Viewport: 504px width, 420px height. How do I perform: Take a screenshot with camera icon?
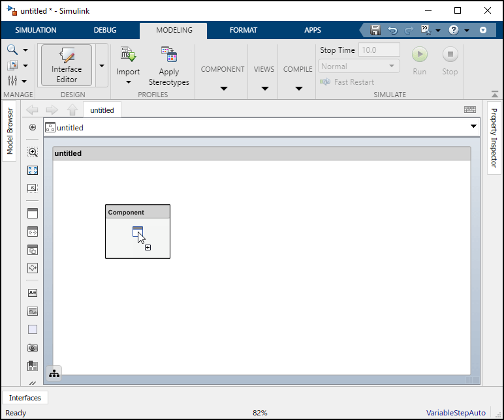click(33, 348)
